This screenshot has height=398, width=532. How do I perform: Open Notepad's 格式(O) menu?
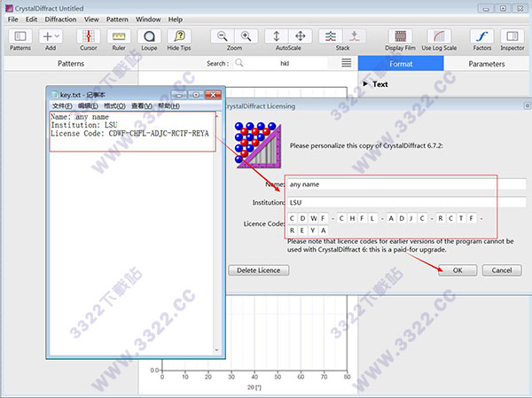tap(114, 105)
